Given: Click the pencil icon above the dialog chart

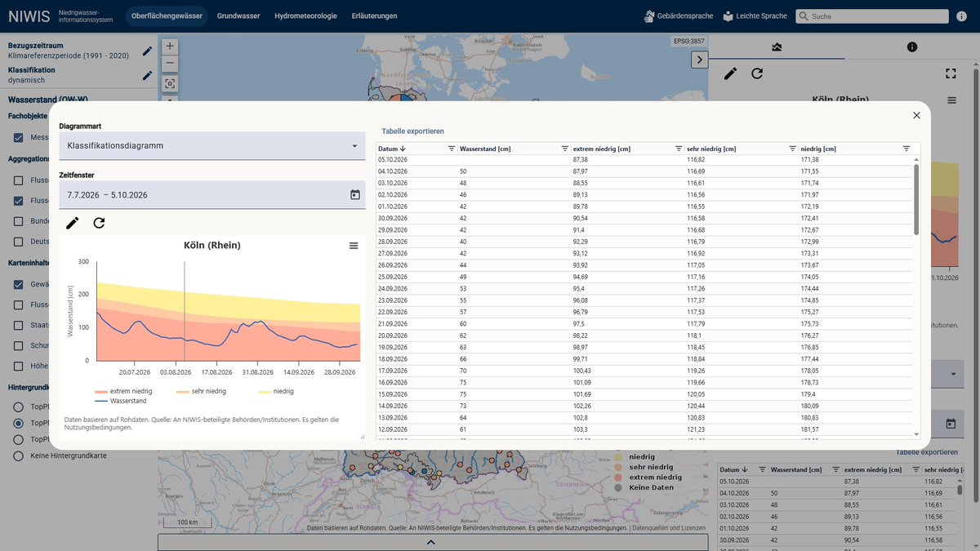Looking at the screenshot, I should tap(73, 223).
